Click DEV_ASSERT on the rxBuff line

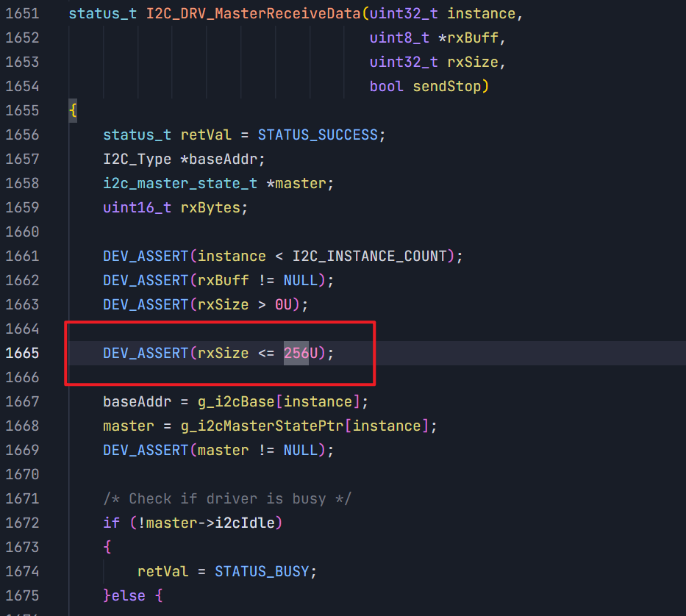pos(146,281)
